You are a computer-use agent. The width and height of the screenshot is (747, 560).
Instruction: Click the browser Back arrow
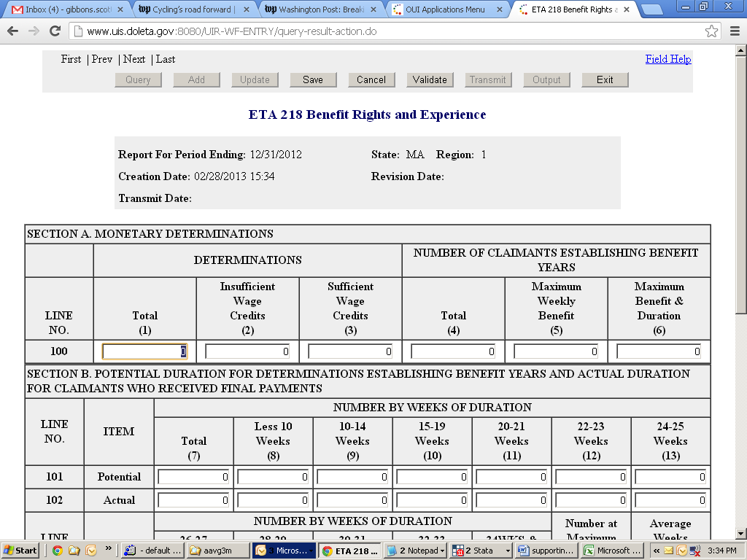[13, 31]
